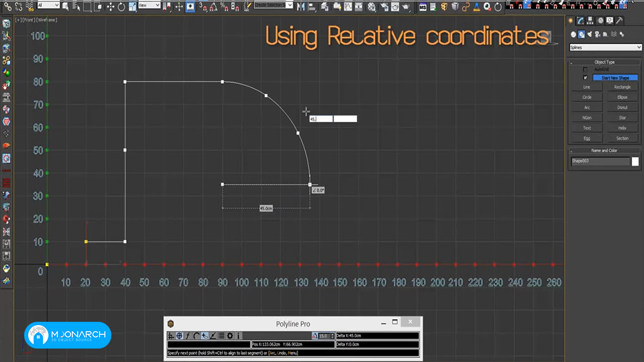Select the Space Warps category icon
This screenshot has width=644, height=362.
coord(614,34)
